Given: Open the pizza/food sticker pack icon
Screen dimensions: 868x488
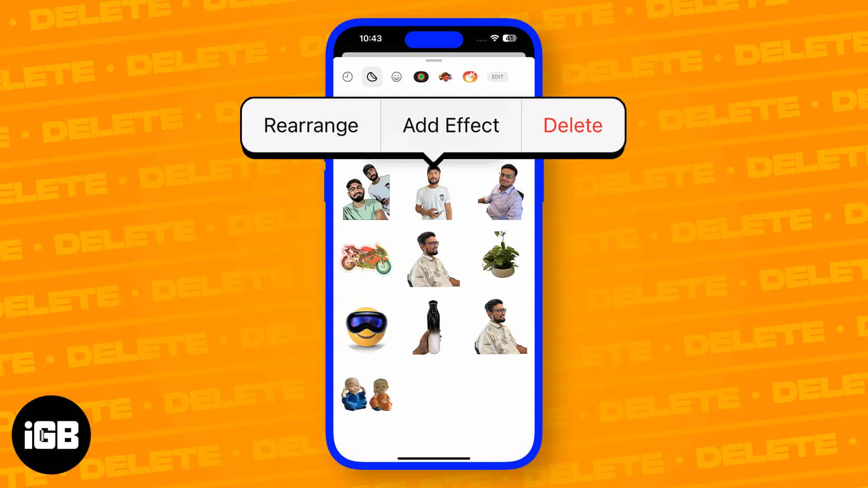Looking at the screenshot, I should [x=446, y=76].
